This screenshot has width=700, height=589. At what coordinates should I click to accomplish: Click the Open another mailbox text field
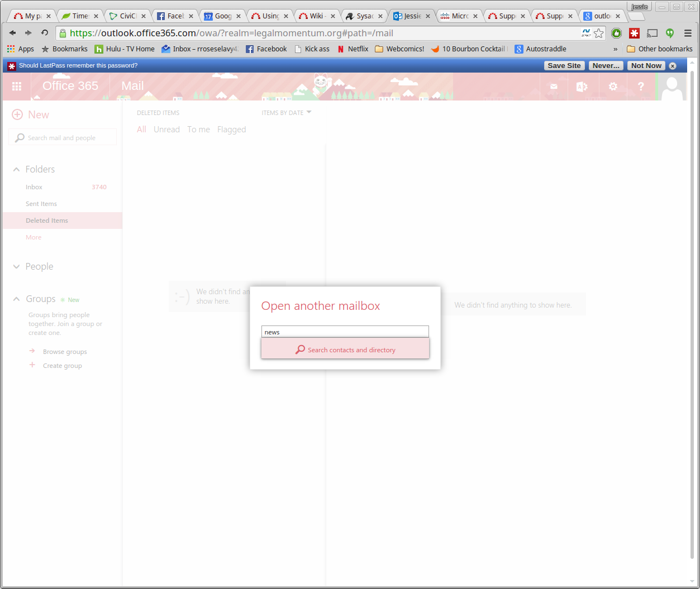click(345, 332)
